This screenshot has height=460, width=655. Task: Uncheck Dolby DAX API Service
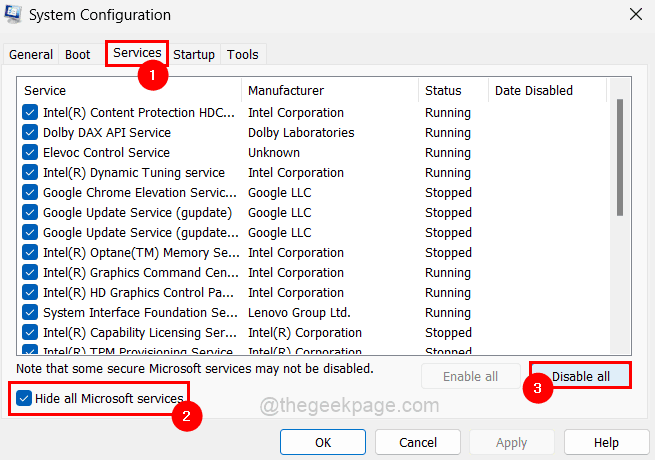pos(30,133)
